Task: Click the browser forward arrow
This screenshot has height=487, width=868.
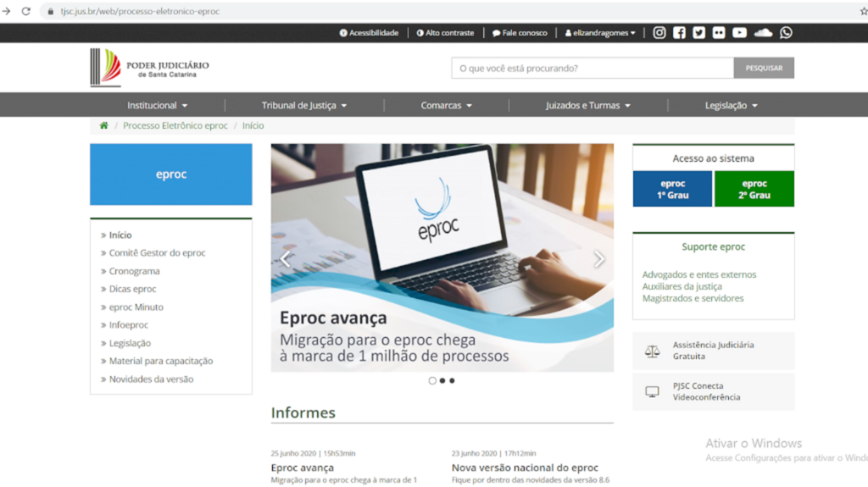Action: coord(6,11)
